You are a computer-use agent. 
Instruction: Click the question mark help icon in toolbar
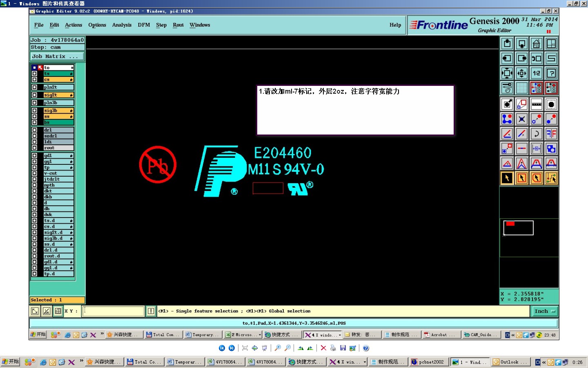[551, 73]
